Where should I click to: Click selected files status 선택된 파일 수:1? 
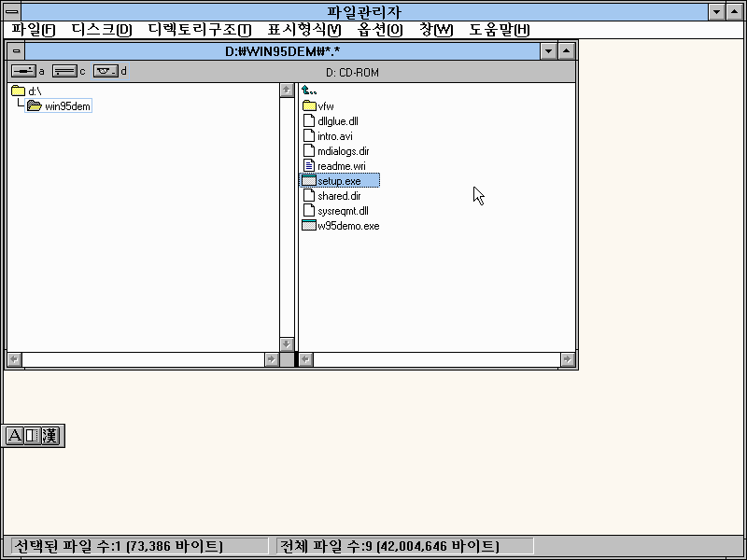[139, 546]
